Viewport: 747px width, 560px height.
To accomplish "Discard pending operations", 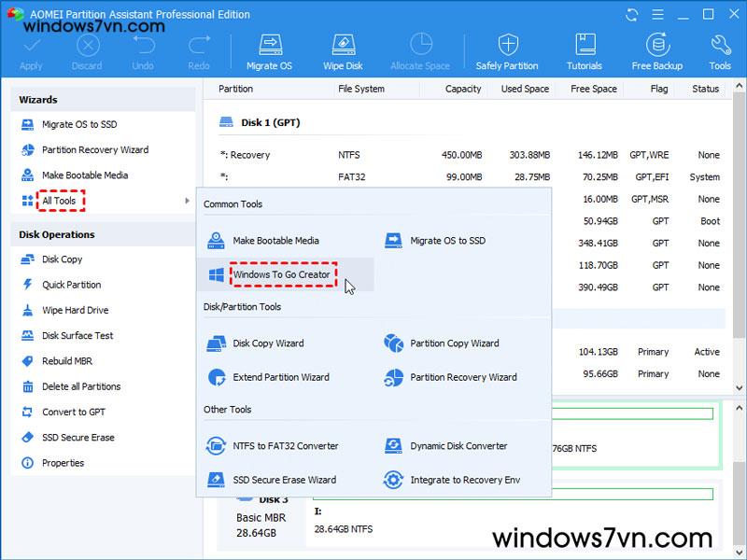I will (87, 50).
